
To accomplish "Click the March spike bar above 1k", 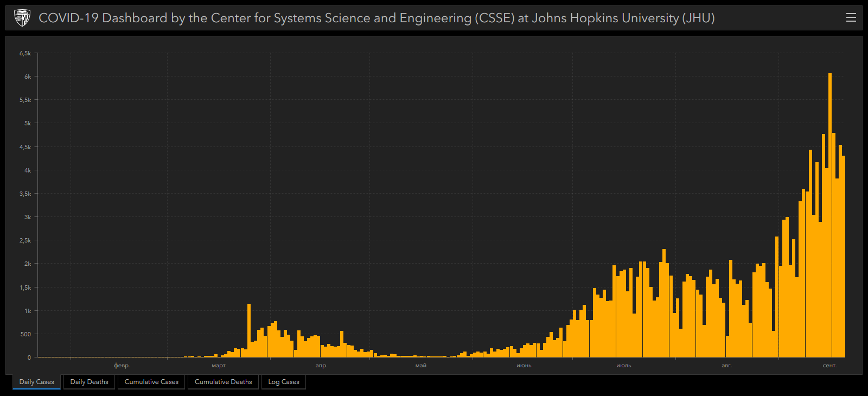I will [249, 331].
